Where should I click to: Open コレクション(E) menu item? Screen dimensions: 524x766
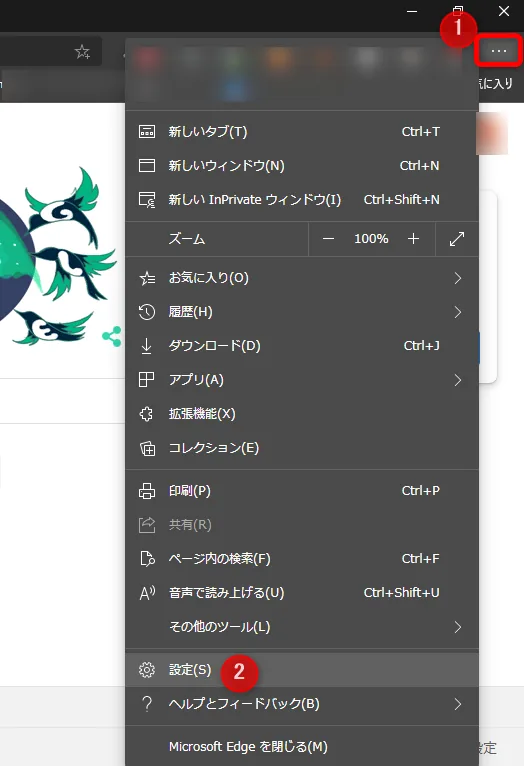coord(302,448)
